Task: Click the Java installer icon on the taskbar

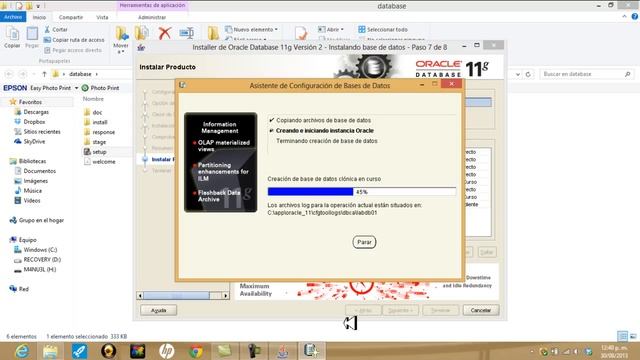Action: [283, 351]
